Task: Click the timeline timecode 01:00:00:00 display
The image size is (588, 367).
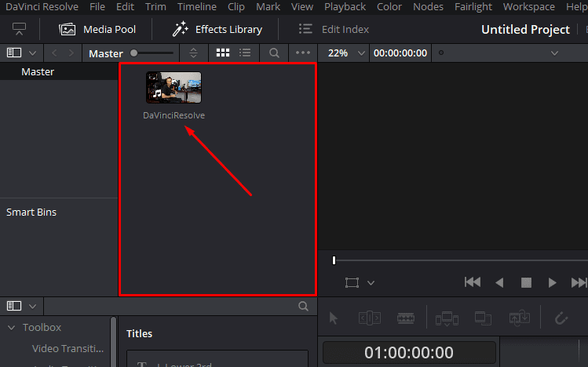Action: [x=409, y=352]
